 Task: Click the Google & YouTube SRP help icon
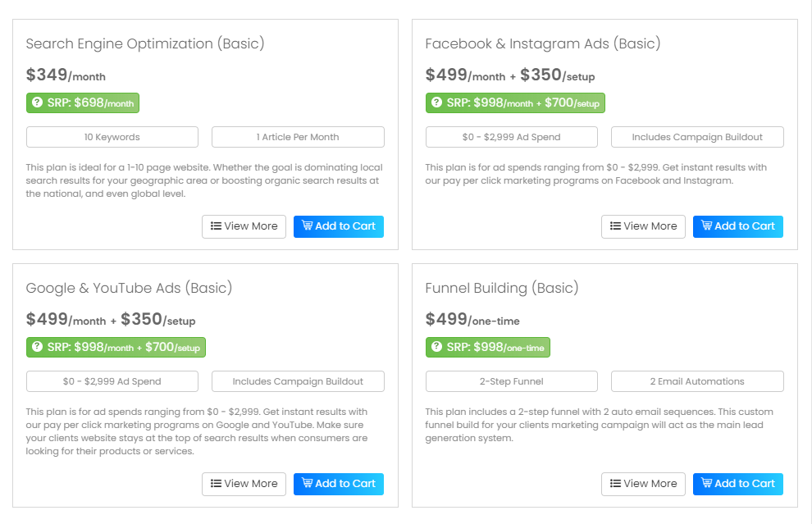(x=37, y=348)
